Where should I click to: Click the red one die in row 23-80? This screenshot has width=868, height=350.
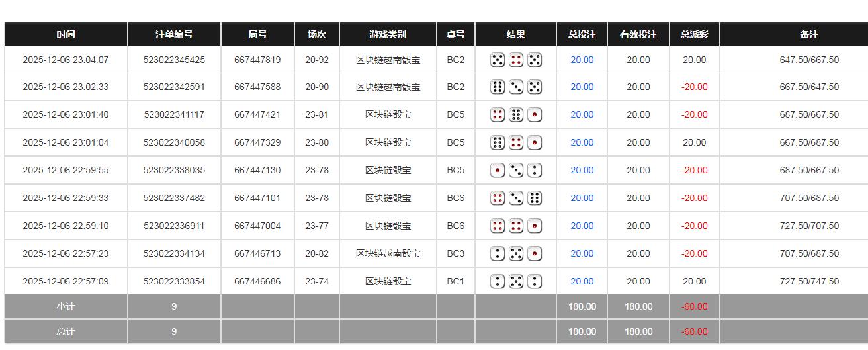point(535,143)
